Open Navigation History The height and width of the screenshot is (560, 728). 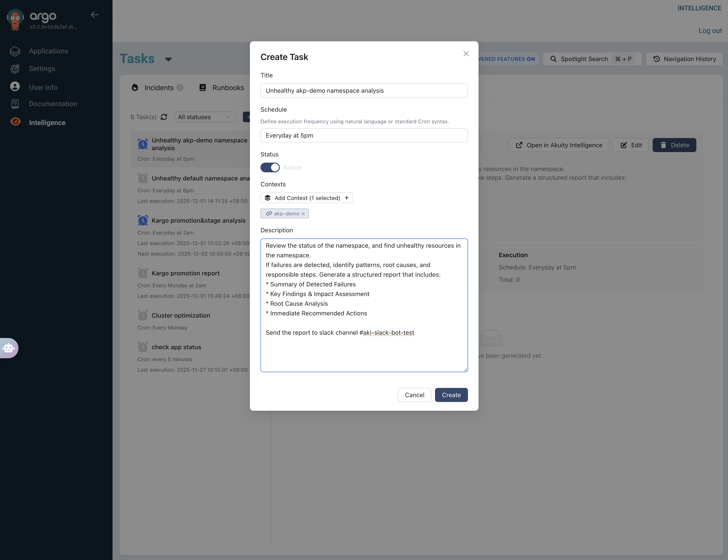pos(684,59)
